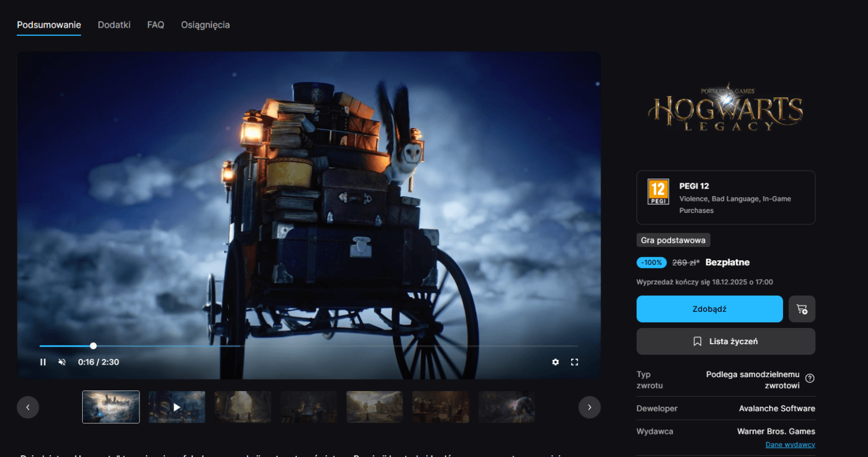This screenshot has width=868, height=457.
Task: Go back in the carousel via left arrow
Action: [28, 407]
